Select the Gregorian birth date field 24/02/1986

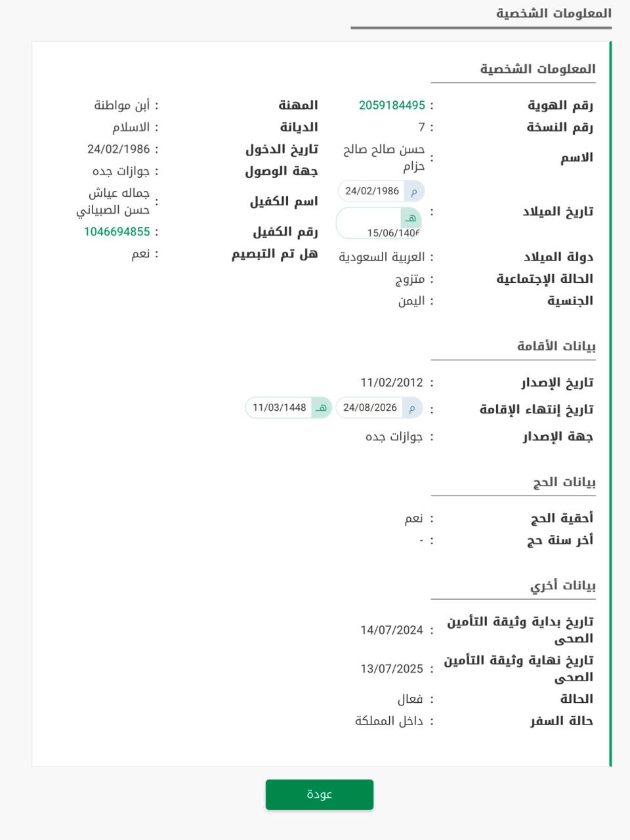click(372, 191)
